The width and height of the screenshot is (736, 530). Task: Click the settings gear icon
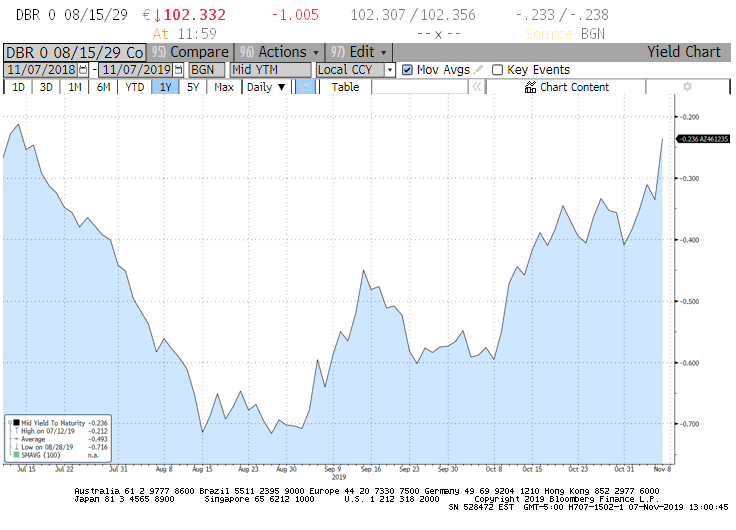click(687, 87)
